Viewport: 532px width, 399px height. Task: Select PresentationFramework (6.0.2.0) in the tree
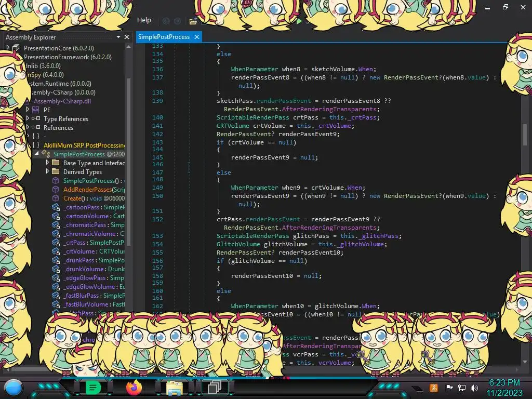[x=68, y=57]
